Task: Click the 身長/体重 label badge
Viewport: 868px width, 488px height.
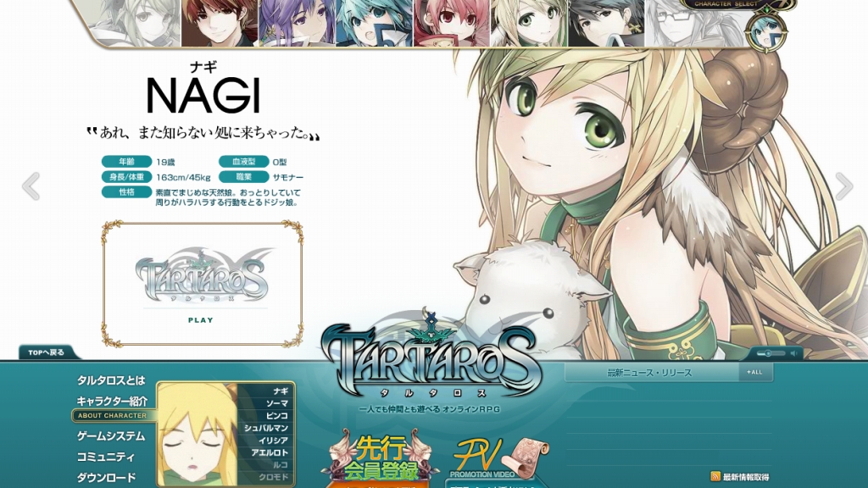Action: tap(127, 177)
